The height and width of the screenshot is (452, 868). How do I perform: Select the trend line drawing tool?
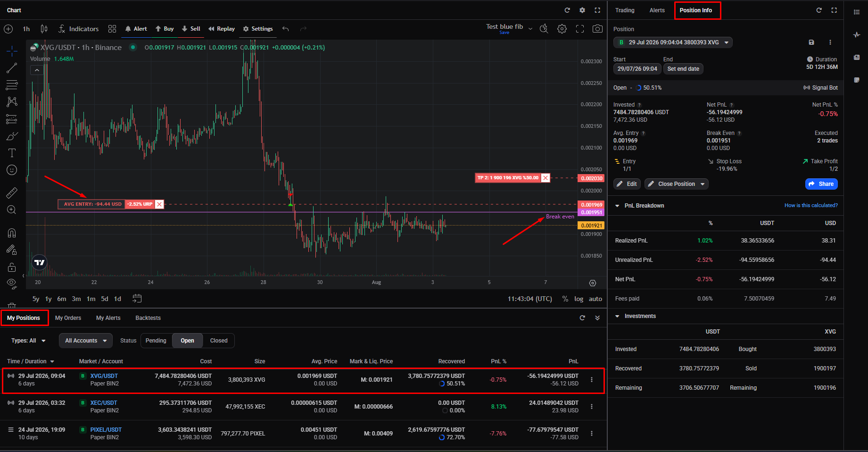point(12,68)
